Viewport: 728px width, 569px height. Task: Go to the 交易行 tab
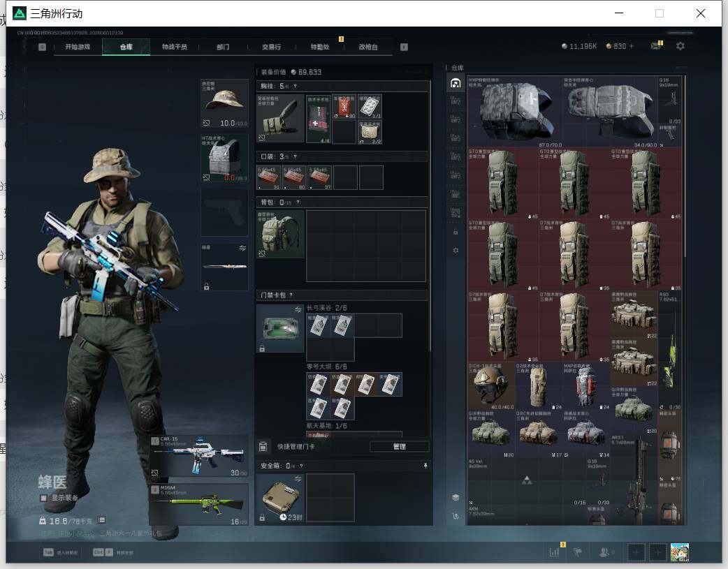(x=271, y=47)
